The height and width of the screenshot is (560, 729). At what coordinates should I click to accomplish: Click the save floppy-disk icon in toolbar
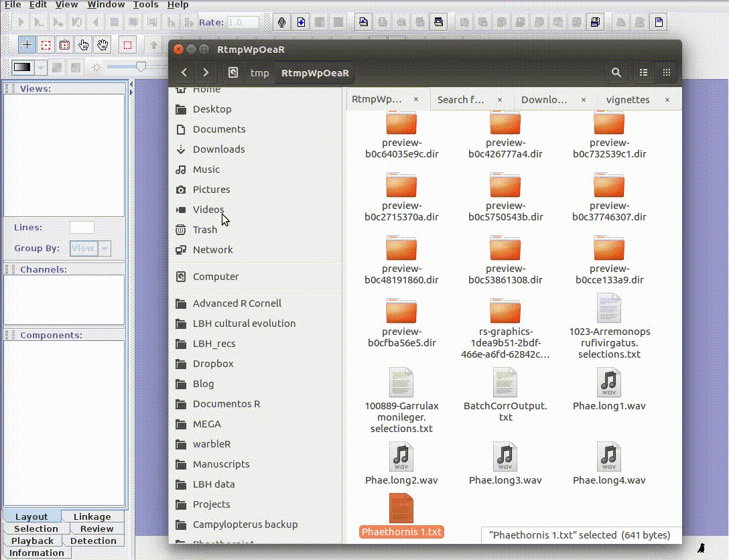(x=594, y=22)
